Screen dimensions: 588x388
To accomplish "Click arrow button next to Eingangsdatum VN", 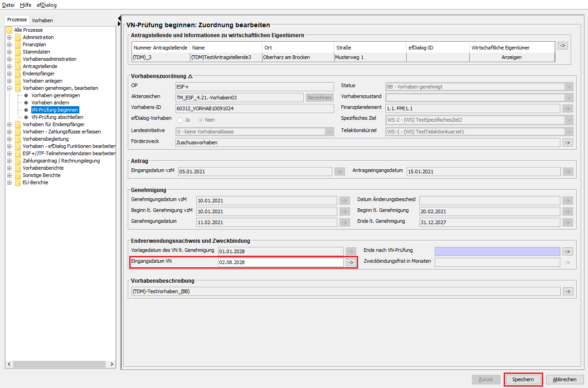I will pyautogui.click(x=350, y=262).
